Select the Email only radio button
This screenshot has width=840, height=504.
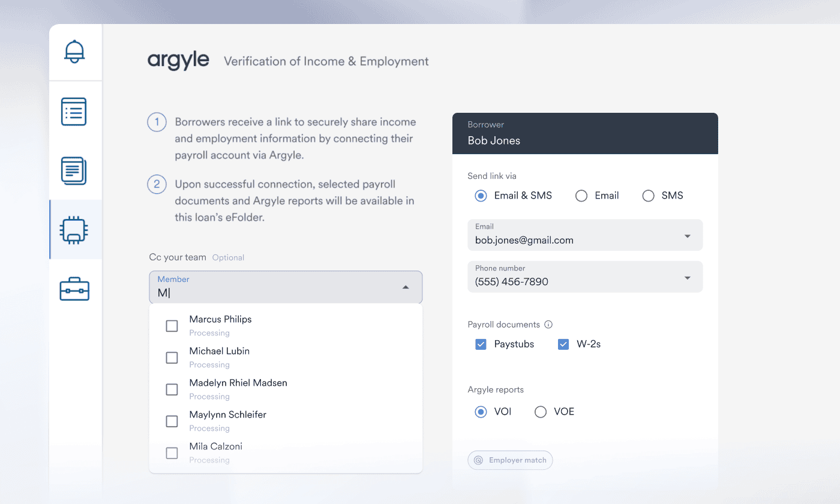pos(581,196)
